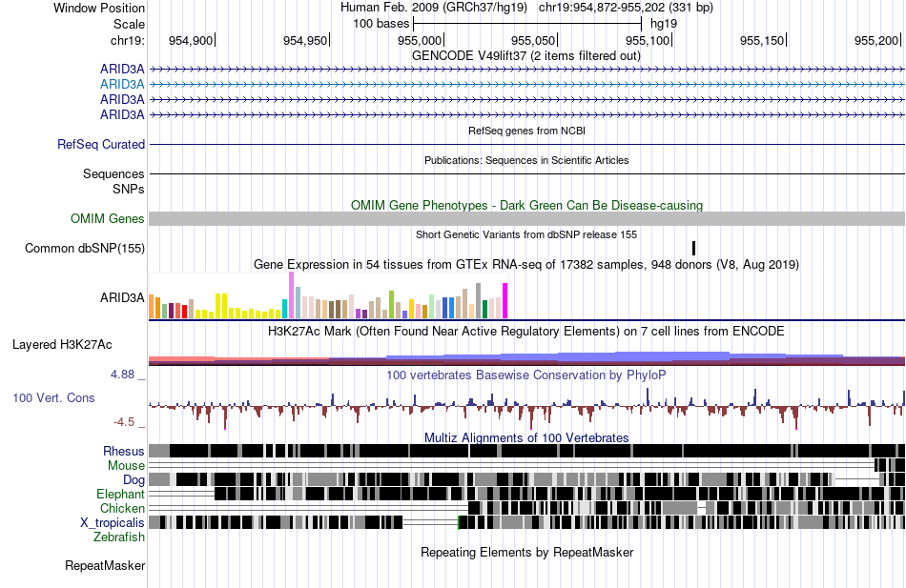906x588 pixels.
Task: Open Multiz Alignments of 100 Vertebrates title
Action: pyautogui.click(x=526, y=437)
